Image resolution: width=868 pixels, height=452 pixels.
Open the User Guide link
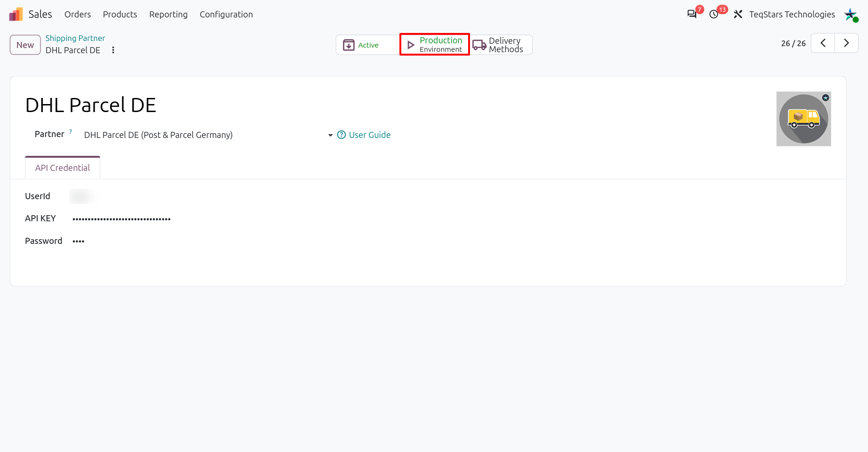[x=364, y=135]
